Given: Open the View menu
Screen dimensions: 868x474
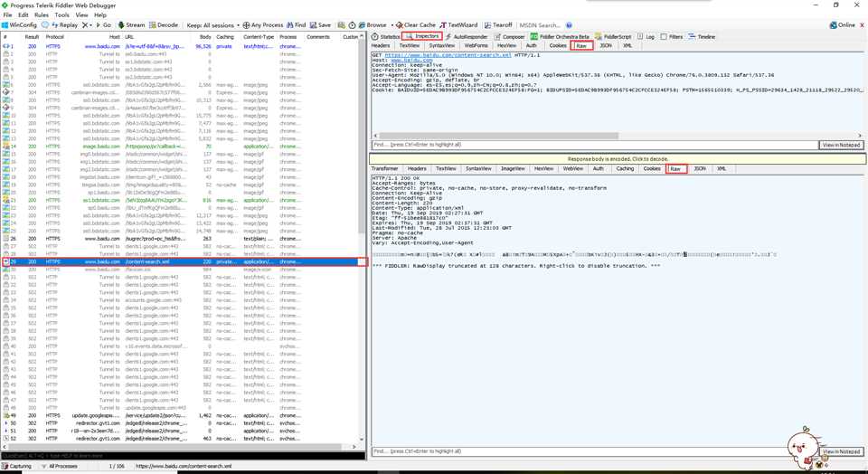Looking at the screenshot, I should click(x=81, y=15).
